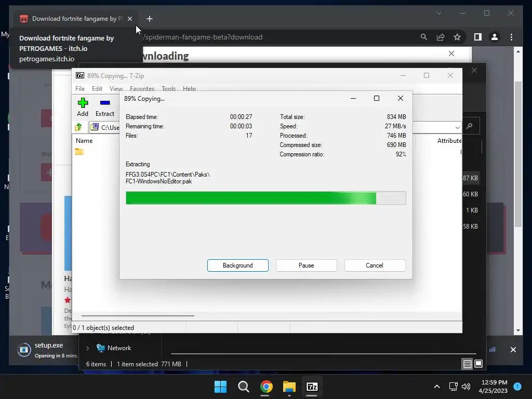This screenshot has height=399, width=532.
Task: Maximize the 89% Copying dialog
Action: (377, 98)
